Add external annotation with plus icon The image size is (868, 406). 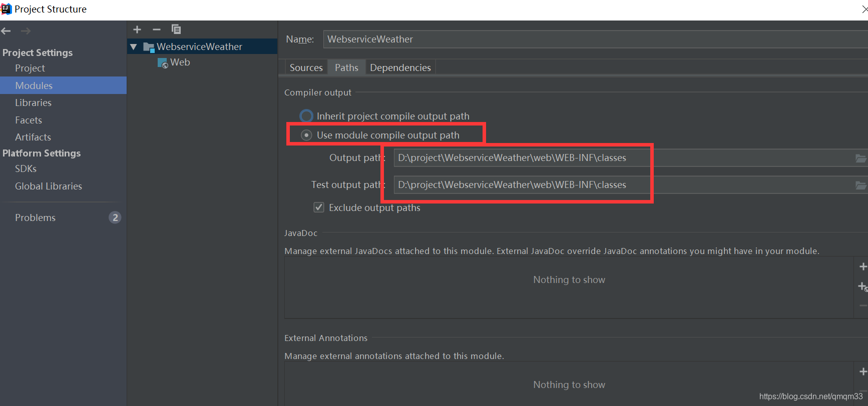[x=863, y=371]
